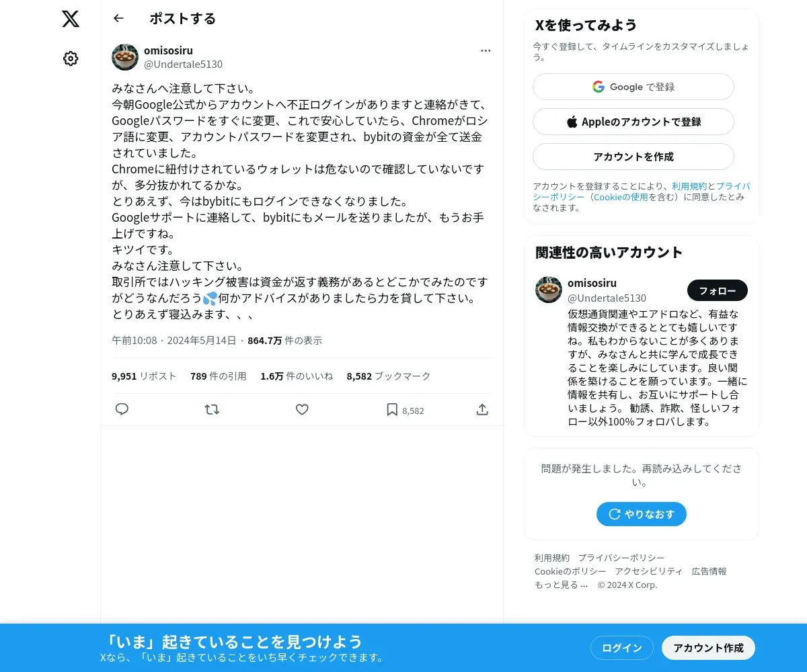Open the post's three-dot more menu
807x672 pixels.
(486, 50)
